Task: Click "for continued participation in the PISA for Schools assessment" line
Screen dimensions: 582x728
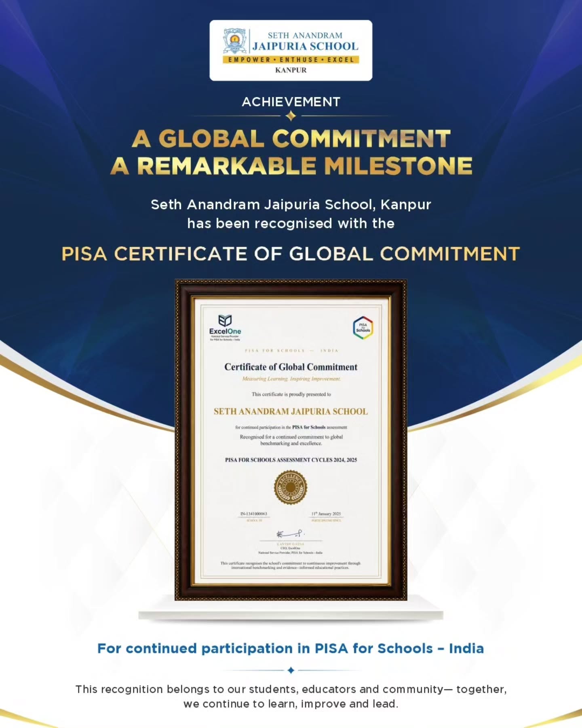Action: tap(291, 427)
